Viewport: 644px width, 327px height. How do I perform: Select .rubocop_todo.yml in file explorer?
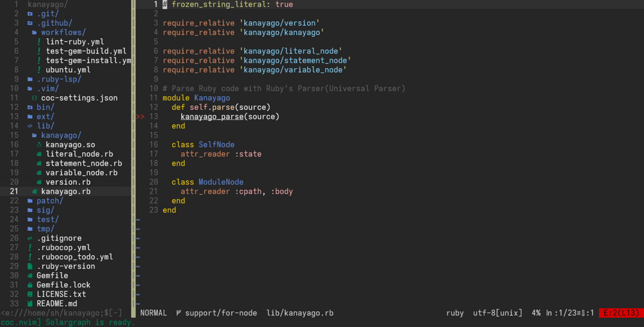[x=74, y=257]
